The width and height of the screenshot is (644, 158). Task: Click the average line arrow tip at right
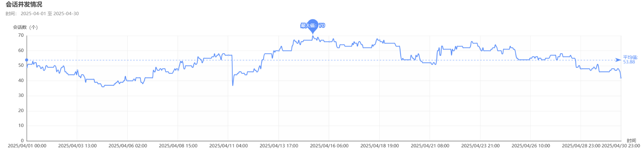(x=619, y=60)
